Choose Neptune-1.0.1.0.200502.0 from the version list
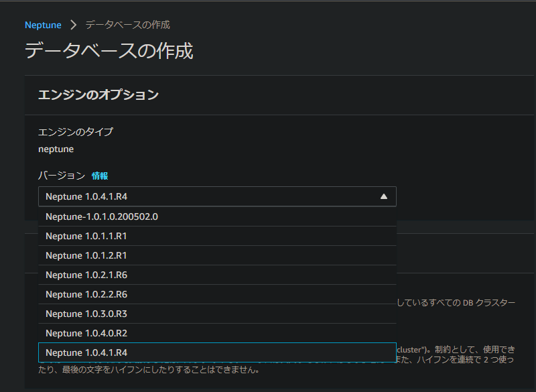536x392 pixels. (x=217, y=216)
